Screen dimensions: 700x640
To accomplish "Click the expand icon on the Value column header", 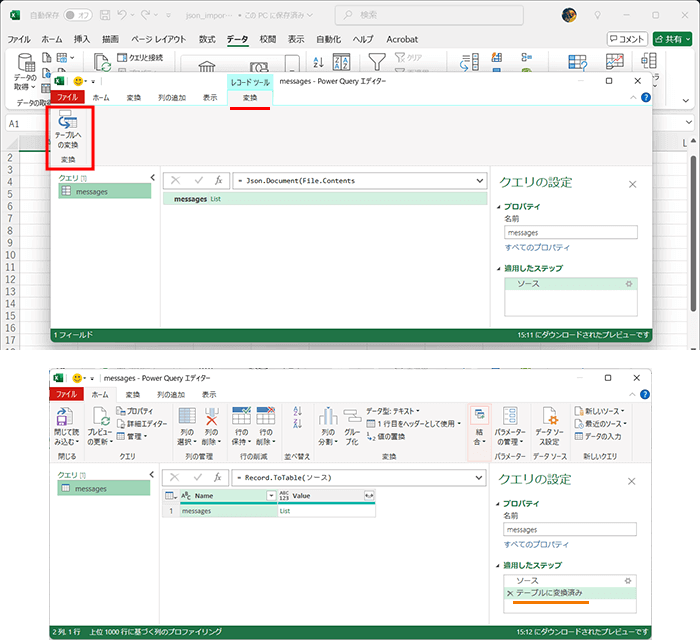I will point(369,496).
